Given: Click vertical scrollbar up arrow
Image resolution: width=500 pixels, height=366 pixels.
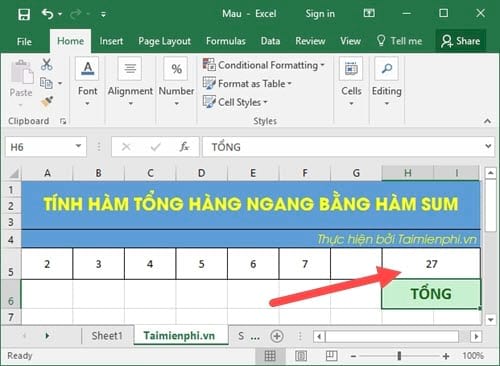Looking at the screenshot, I should pos(491,173).
